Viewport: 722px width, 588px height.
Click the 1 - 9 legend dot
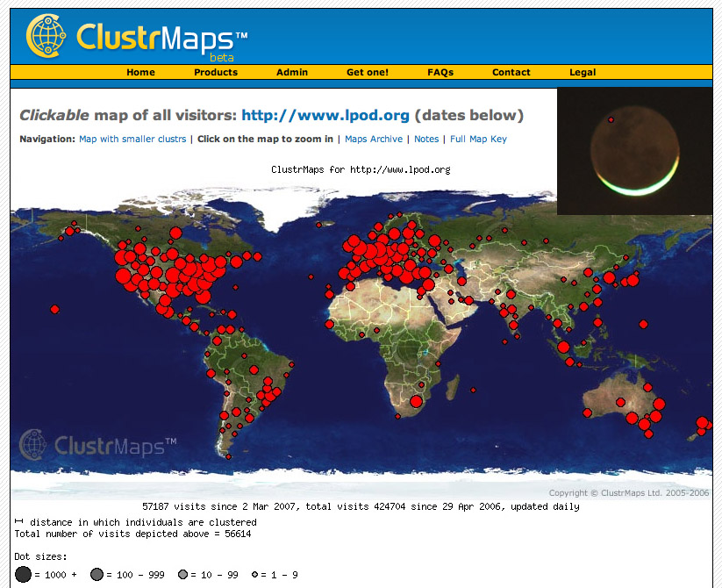click(255, 574)
